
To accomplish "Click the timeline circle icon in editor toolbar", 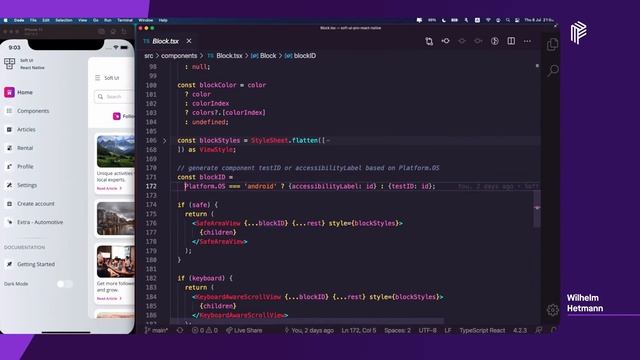I will click(494, 41).
